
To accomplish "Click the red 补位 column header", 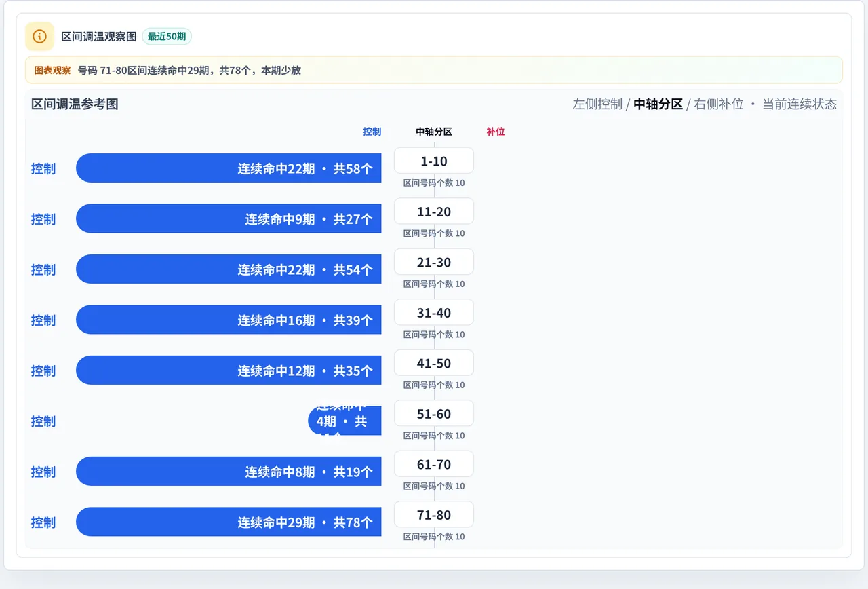I will click(x=496, y=132).
